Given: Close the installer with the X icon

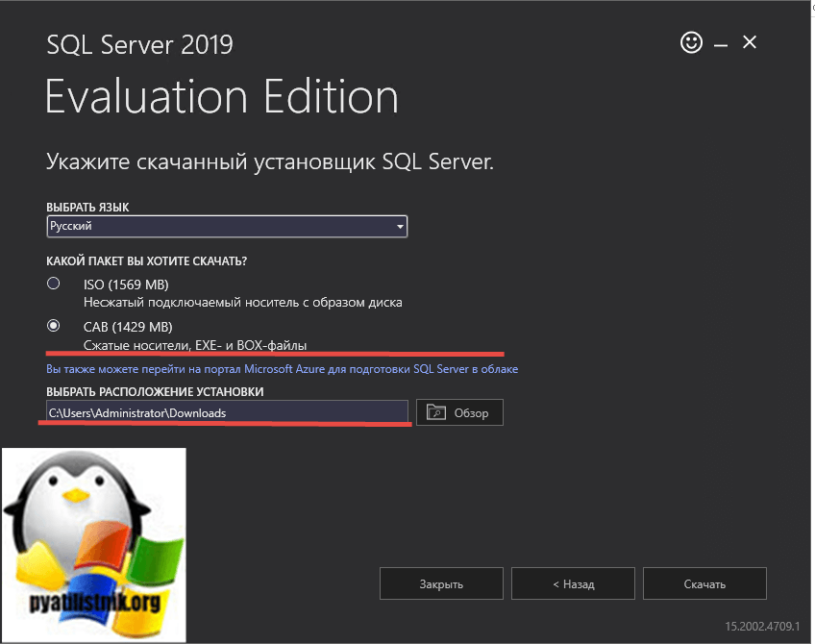Looking at the screenshot, I should [750, 42].
